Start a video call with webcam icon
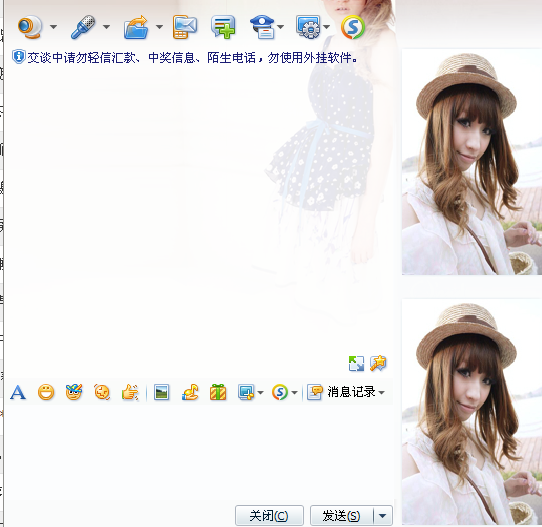This screenshot has height=527, width=542. (x=30, y=27)
